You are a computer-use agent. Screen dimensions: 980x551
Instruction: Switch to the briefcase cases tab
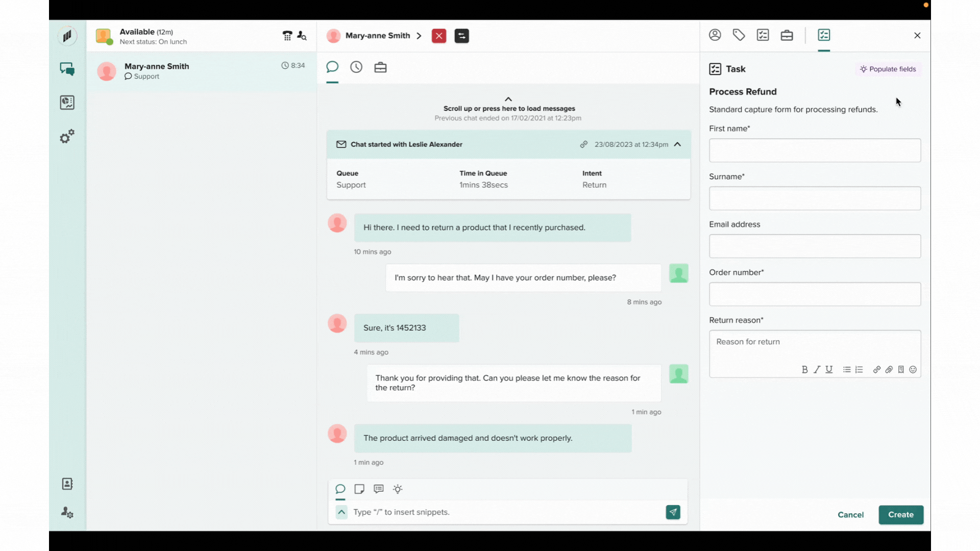pyautogui.click(x=380, y=67)
